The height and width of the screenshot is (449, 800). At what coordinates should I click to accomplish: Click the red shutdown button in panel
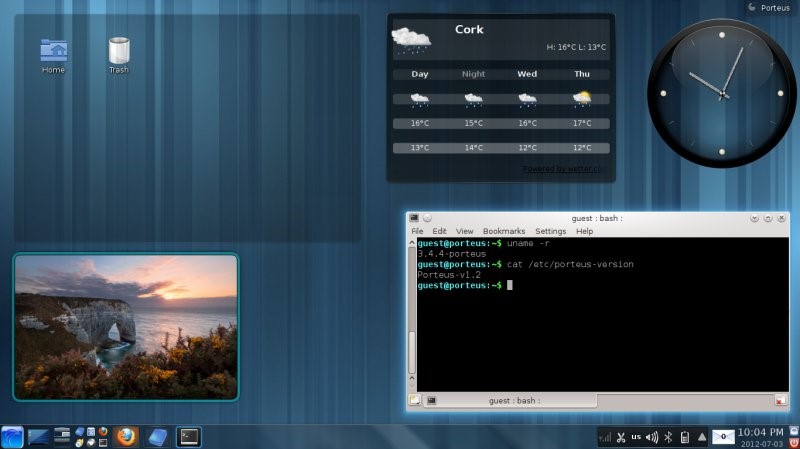coord(794,443)
